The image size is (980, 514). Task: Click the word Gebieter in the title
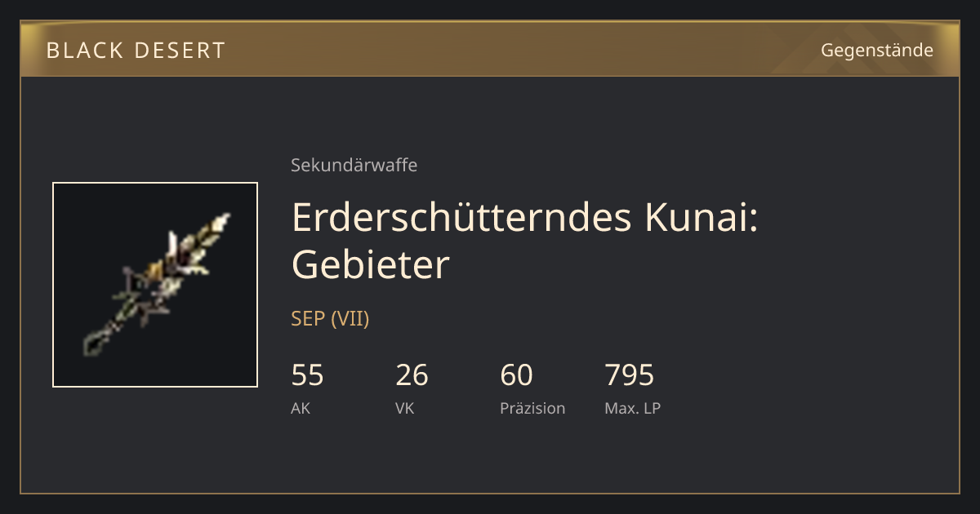[x=371, y=264]
